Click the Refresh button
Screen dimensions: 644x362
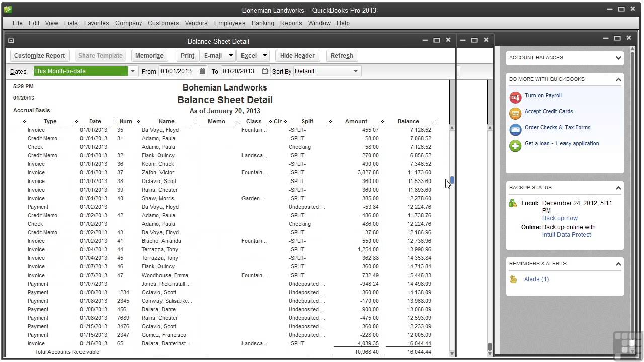point(342,56)
